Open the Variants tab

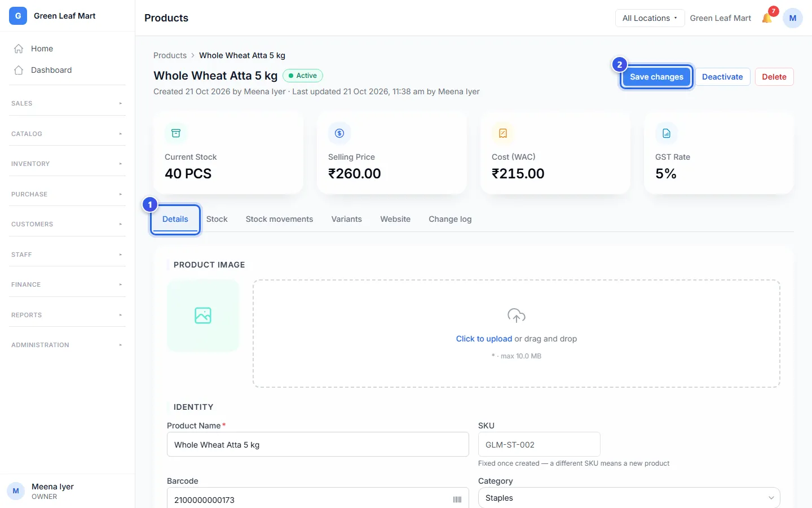tap(347, 219)
